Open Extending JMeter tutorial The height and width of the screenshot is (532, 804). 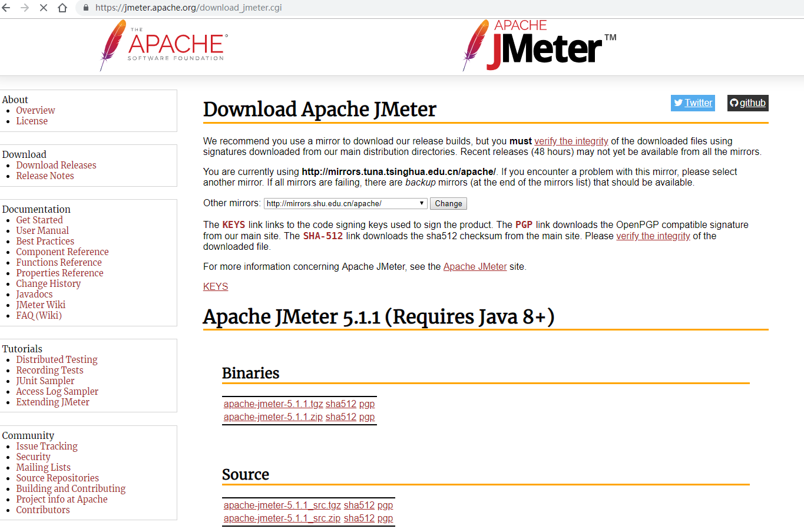(x=53, y=402)
